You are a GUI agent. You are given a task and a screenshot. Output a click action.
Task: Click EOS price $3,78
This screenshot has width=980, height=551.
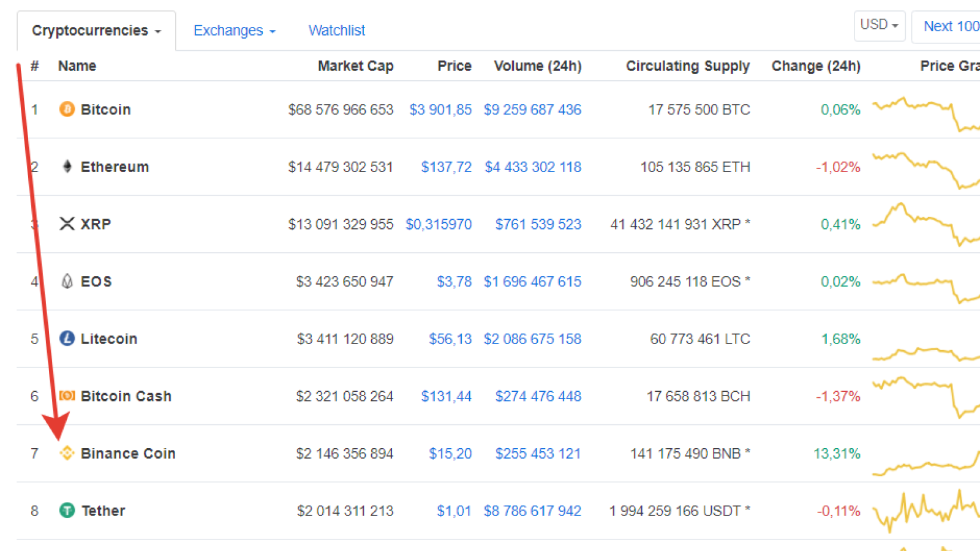point(454,282)
